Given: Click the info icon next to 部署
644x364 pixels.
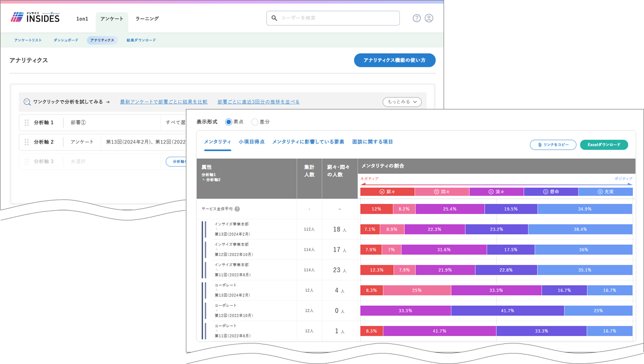Looking at the screenshot, I should click(x=84, y=122).
